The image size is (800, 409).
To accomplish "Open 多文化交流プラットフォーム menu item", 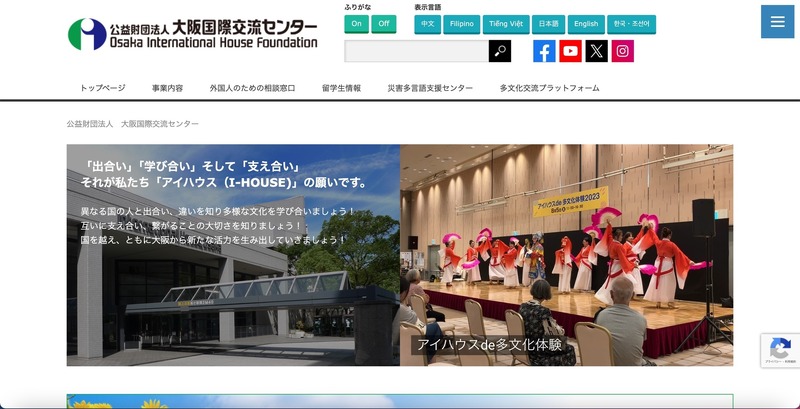I will coord(549,88).
